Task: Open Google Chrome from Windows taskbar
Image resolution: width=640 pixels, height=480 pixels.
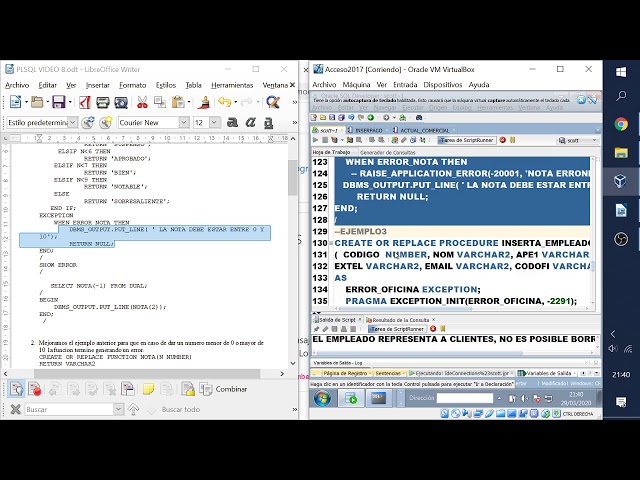Action: pos(621,124)
